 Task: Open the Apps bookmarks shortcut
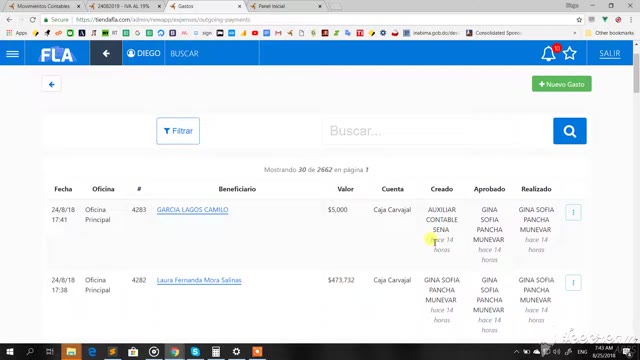(17, 33)
